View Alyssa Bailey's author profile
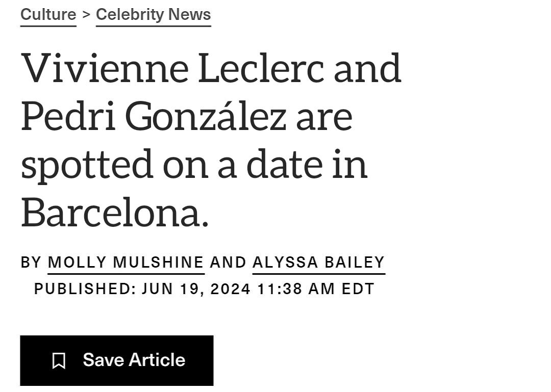The height and width of the screenshot is (392, 551). pyautogui.click(x=318, y=263)
